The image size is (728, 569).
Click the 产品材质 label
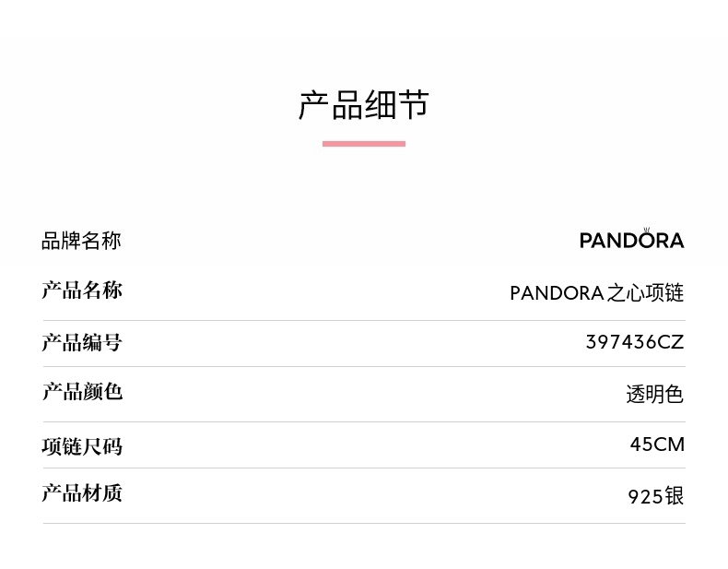(x=81, y=493)
